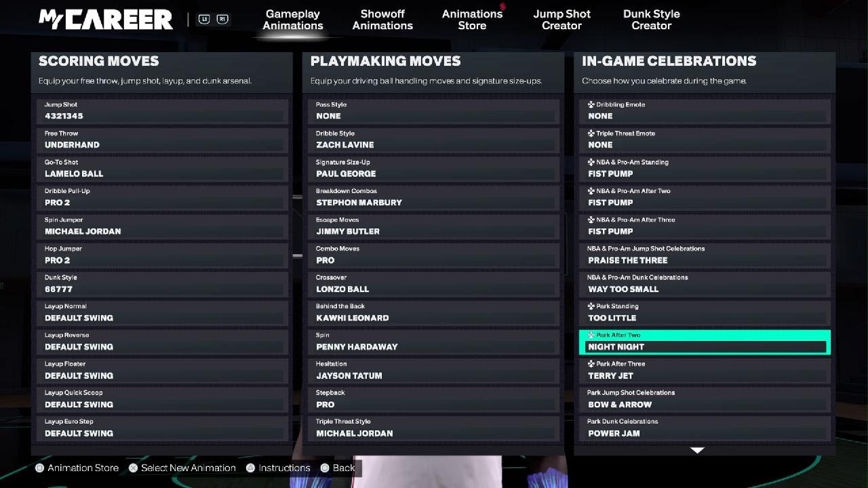Open the Dunk Style Creator tab
Viewport: 868px width, 488px height.
coord(651,20)
